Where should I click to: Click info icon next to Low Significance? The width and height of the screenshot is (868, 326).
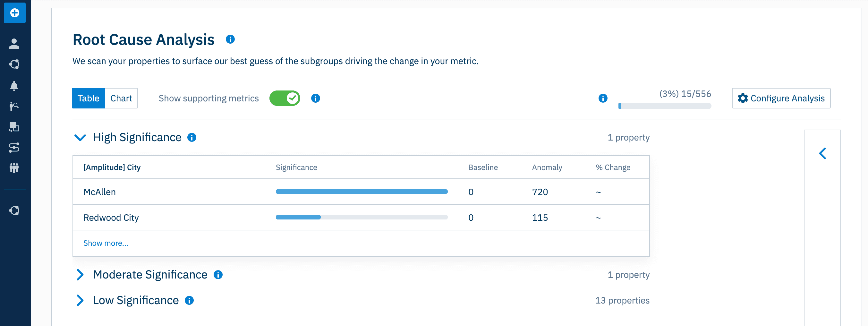click(189, 300)
